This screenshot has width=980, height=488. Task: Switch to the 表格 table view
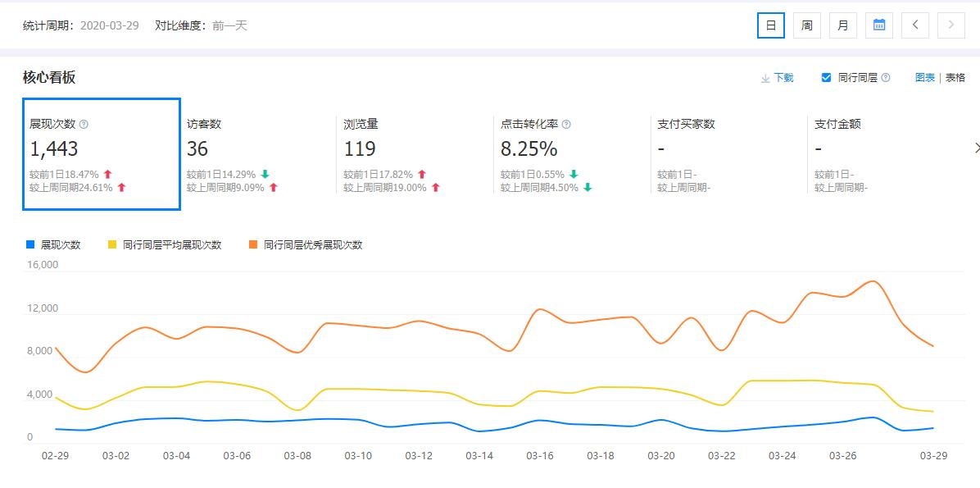955,78
